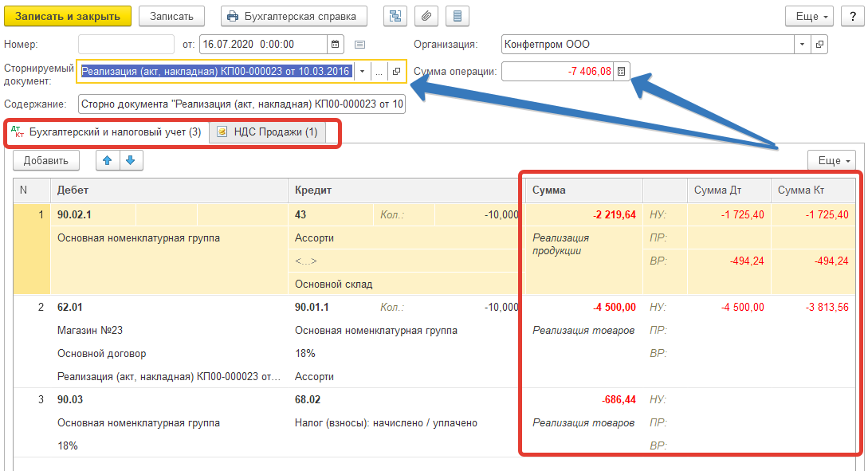The image size is (868, 471).
Task: Open the reversed document via the open icon
Action: point(396,72)
